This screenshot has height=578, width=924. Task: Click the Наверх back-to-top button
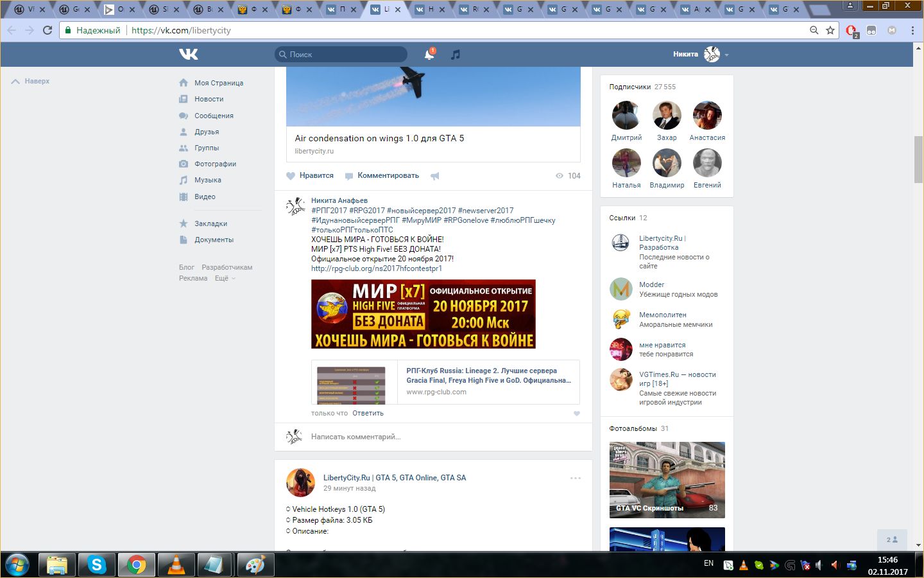tap(30, 82)
